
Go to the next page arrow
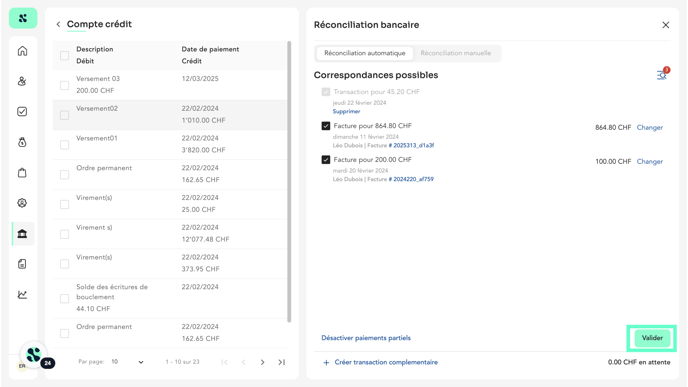coord(262,362)
